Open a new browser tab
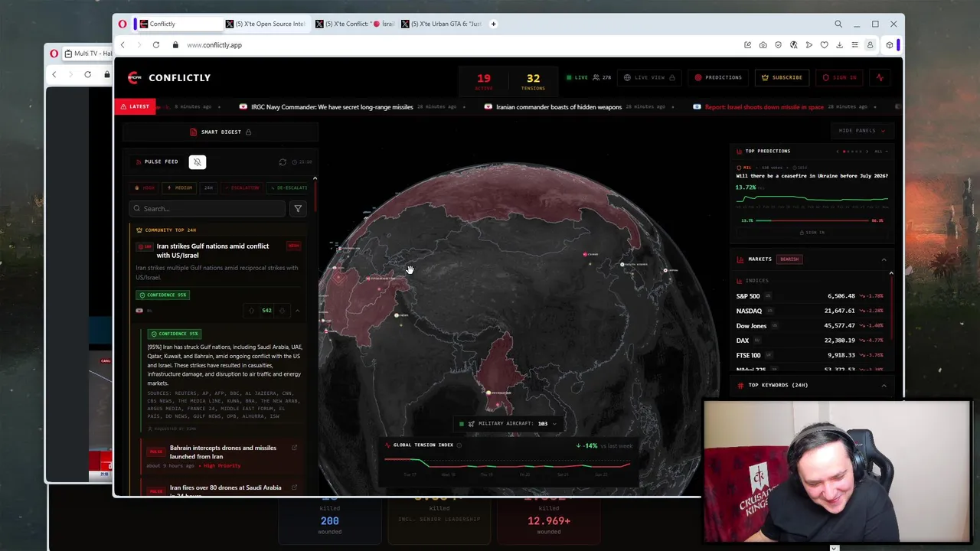980x551 pixels. tap(493, 24)
